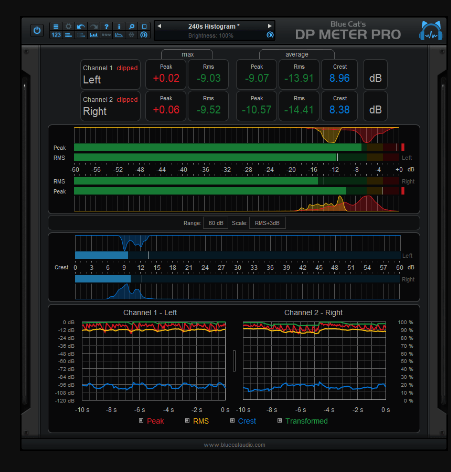The height and width of the screenshot is (472, 451).
Task: Select the 'max' group tab
Action: 187,54
